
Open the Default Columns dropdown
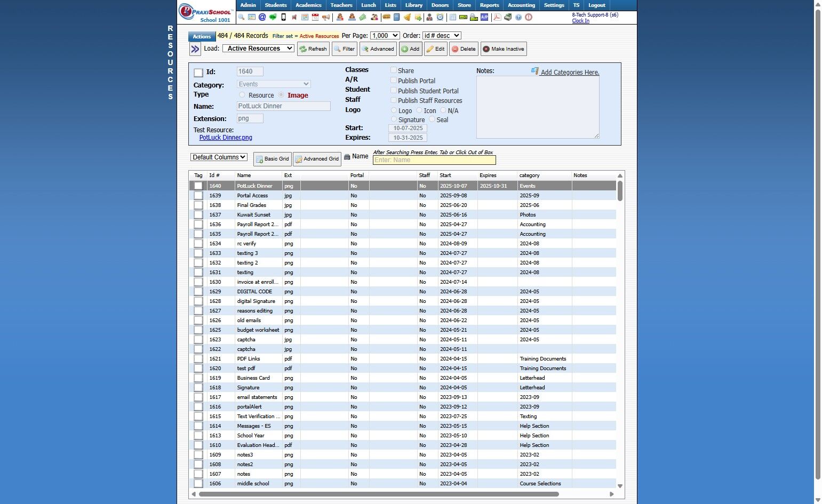(x=219, y=157)
